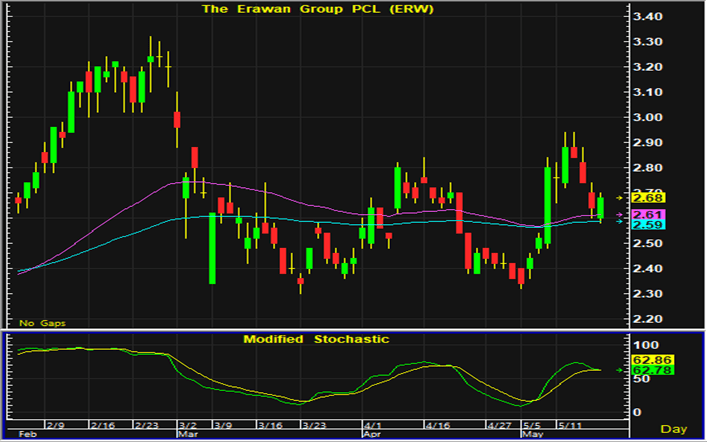The height and width of the screenshot is (442, 707).
Task: Click the green 62.78 stochastic value
Action: click(x=652, y=370)
